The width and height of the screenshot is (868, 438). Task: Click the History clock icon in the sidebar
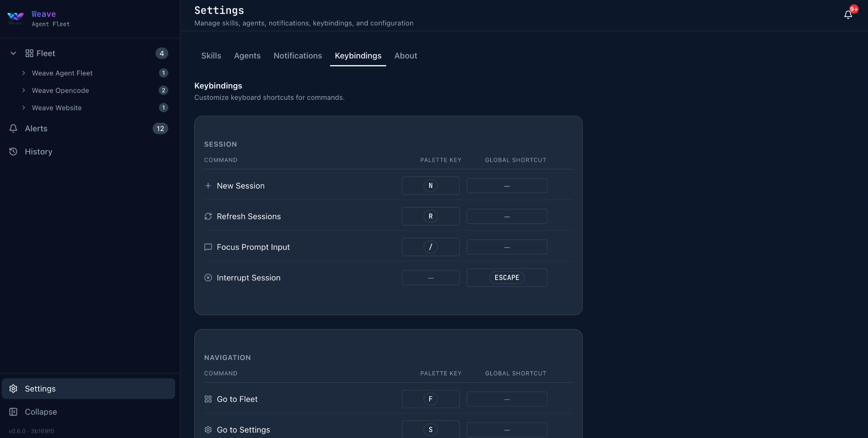point(13,151)
